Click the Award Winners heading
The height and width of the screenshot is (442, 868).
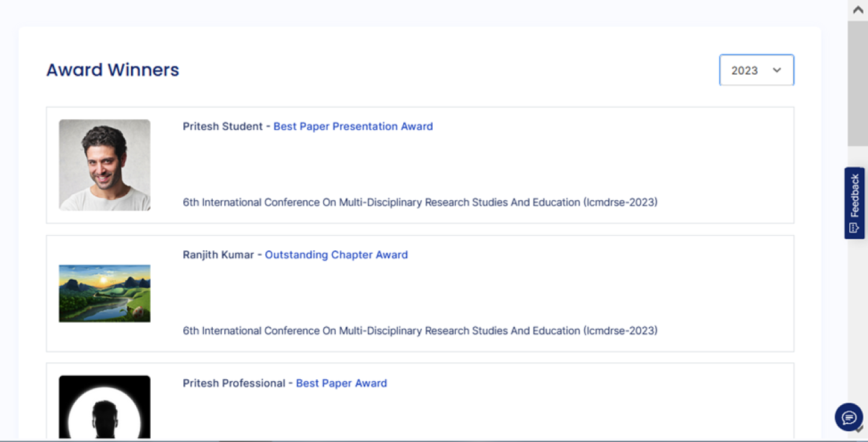[113, 70]
